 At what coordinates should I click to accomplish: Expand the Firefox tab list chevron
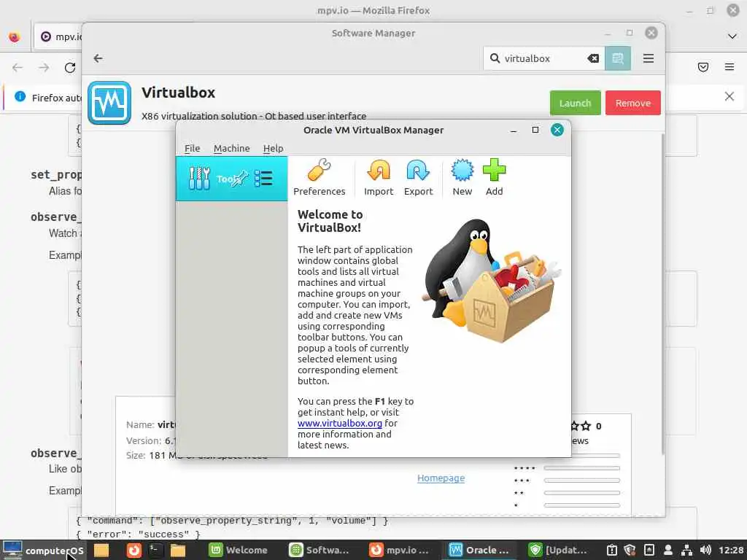point(732,36)
